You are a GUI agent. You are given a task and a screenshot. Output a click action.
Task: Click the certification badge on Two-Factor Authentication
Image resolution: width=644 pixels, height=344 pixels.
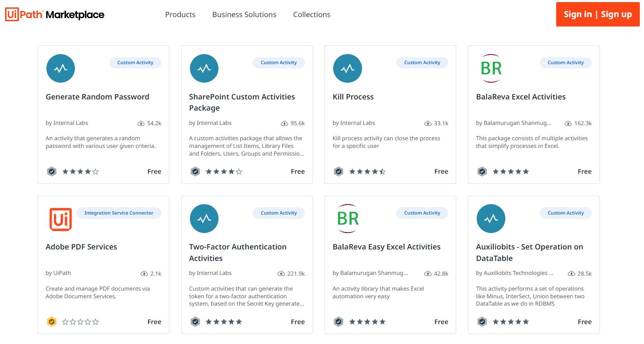click(195, 322)
